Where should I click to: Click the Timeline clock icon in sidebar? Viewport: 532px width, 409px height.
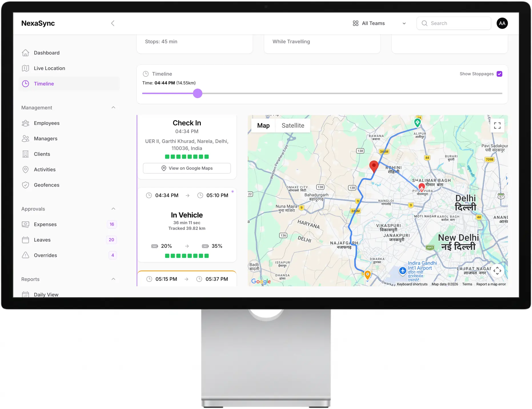pyautogui.click(x=26, y=84)
